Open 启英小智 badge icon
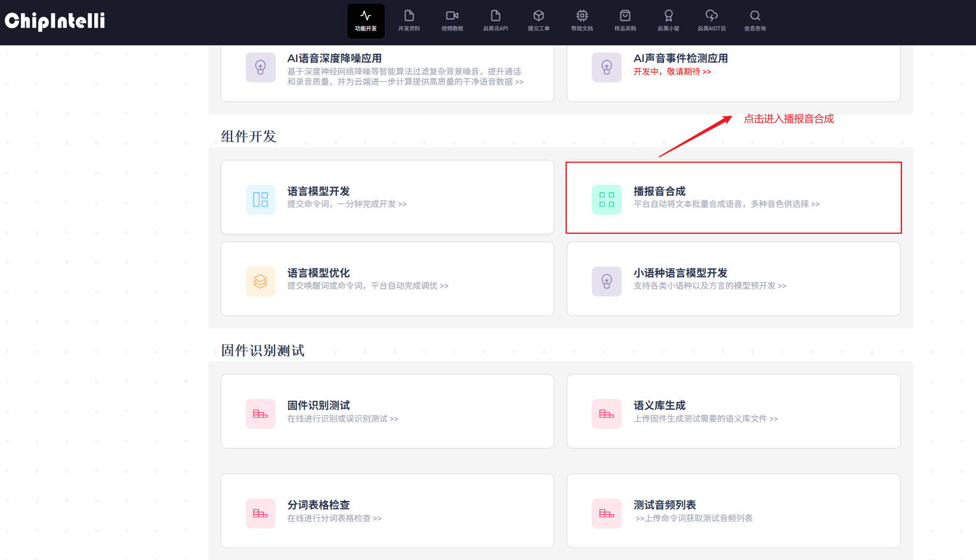 click(668, 16)
